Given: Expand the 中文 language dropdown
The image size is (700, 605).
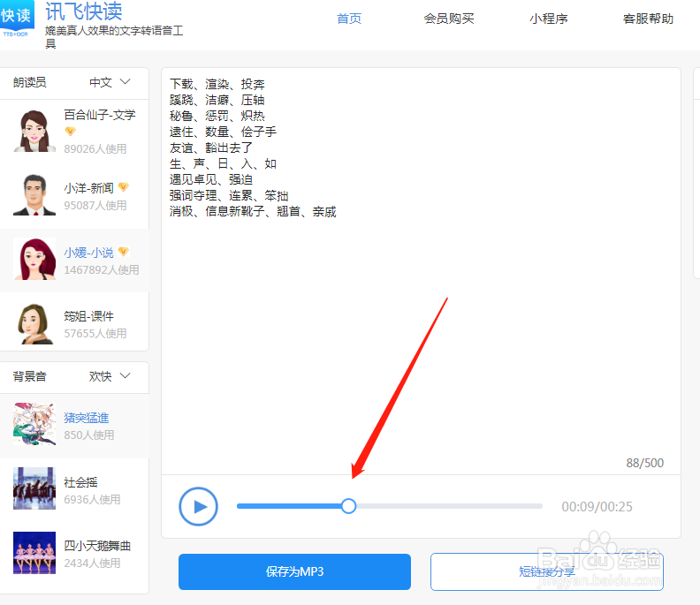Looking at the screenshot, I should coord(110,82).
